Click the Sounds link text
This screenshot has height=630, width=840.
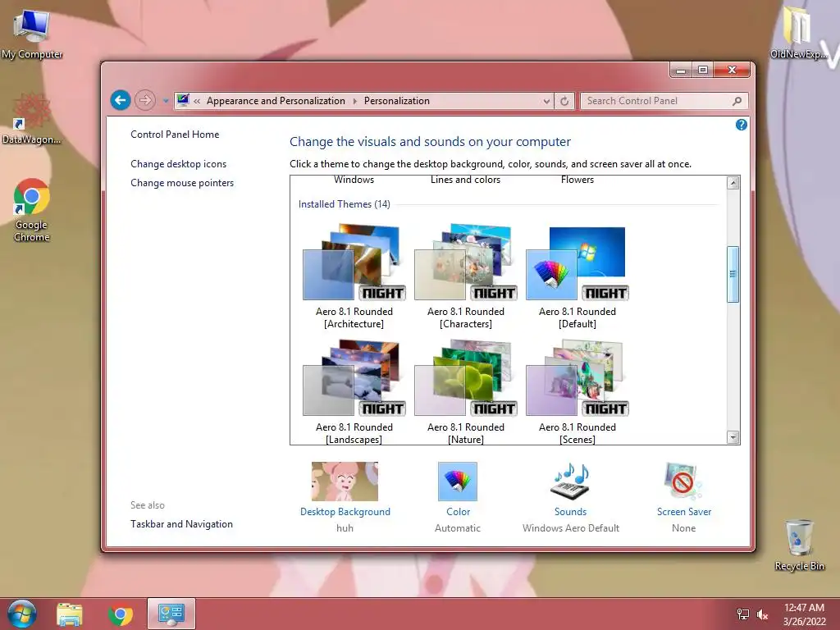(x=571, y=512)
